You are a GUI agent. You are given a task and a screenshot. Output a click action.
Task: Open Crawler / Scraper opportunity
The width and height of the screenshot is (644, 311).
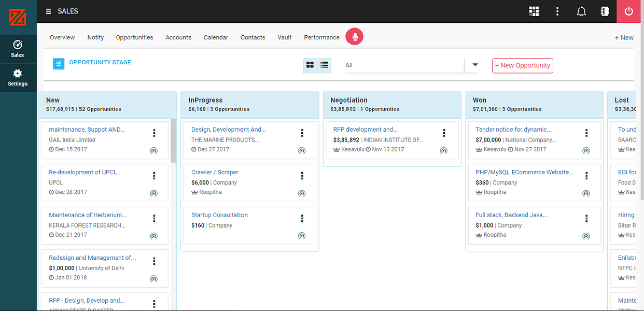point(215,172)
